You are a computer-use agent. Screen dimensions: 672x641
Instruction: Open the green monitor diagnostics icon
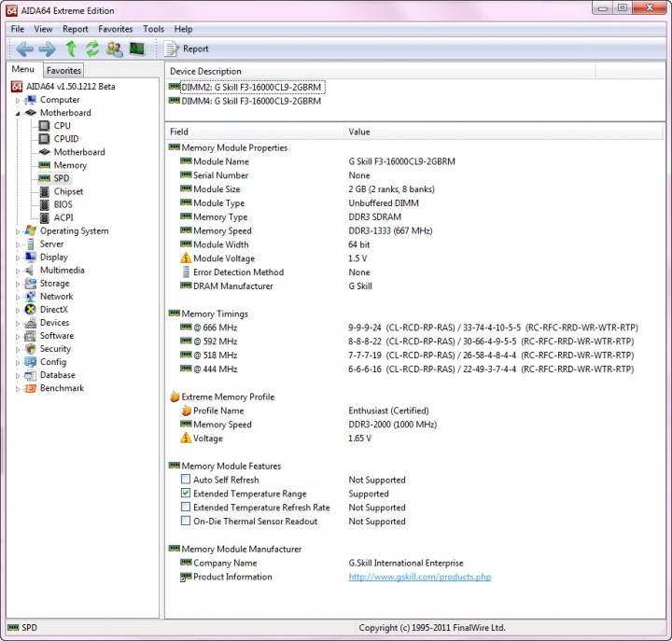[x=137, y=49]
